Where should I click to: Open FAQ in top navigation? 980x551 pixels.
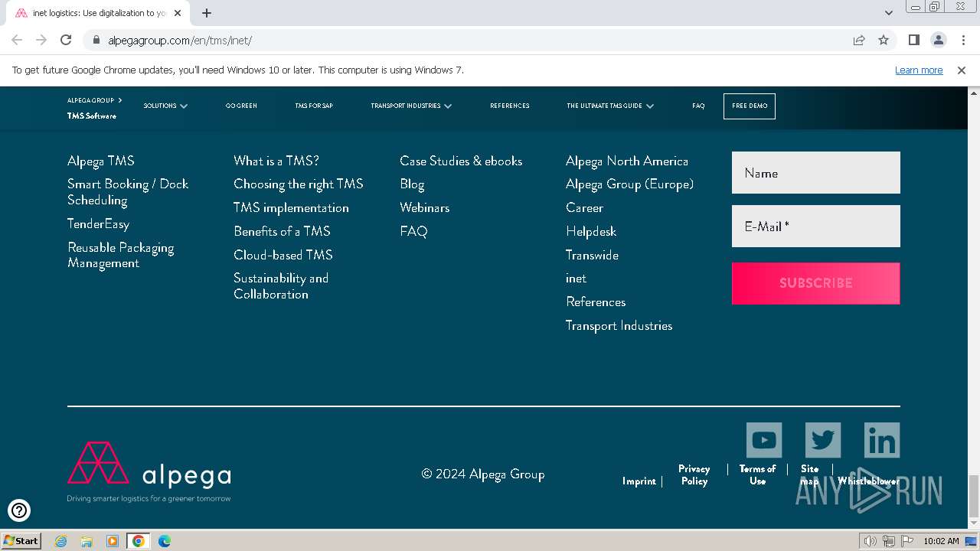(698, 106)
